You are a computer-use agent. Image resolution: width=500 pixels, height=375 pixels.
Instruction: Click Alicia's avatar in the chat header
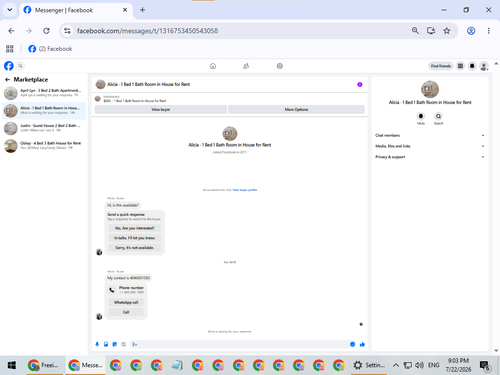click(x=100, y=84)
